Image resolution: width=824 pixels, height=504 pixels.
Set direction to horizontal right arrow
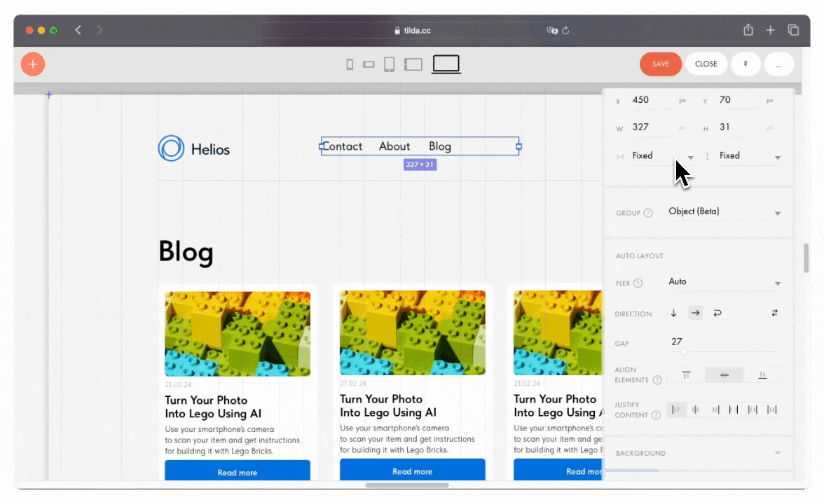(x=695, y=313)
